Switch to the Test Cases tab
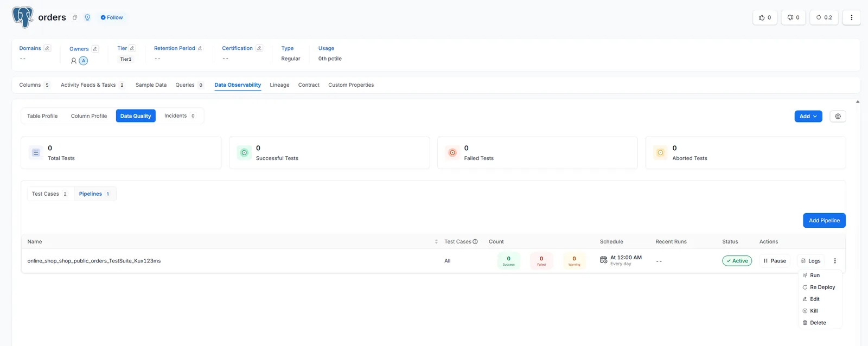The height and width of the screenshot is (346, 868). (49, 194)
